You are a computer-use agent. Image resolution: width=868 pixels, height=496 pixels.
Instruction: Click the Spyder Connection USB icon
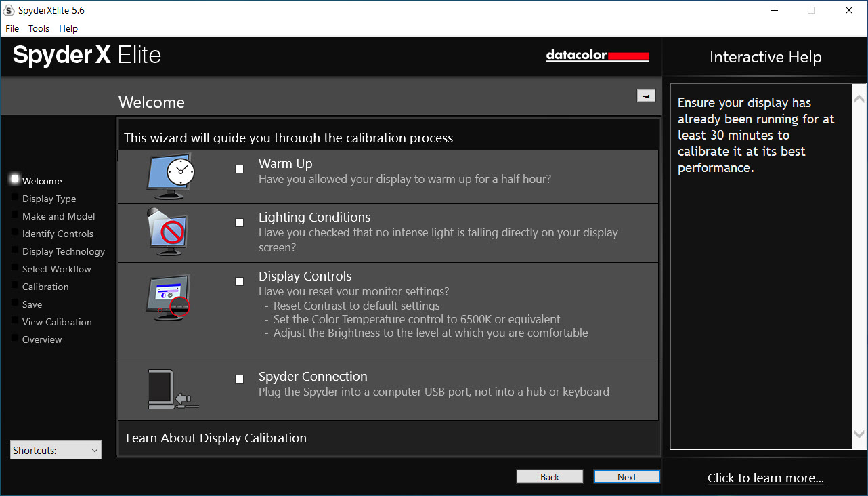click(173, 390)
